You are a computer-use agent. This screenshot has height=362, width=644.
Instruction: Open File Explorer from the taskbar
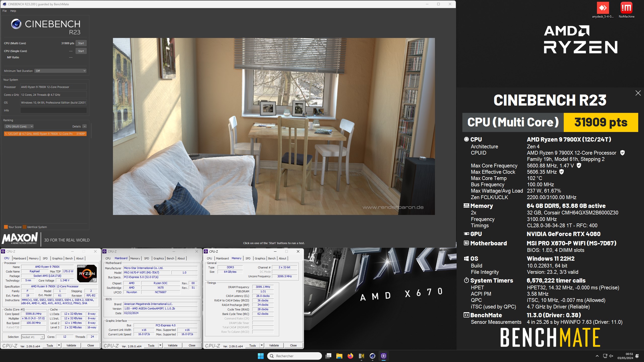(x=339, y=356)
